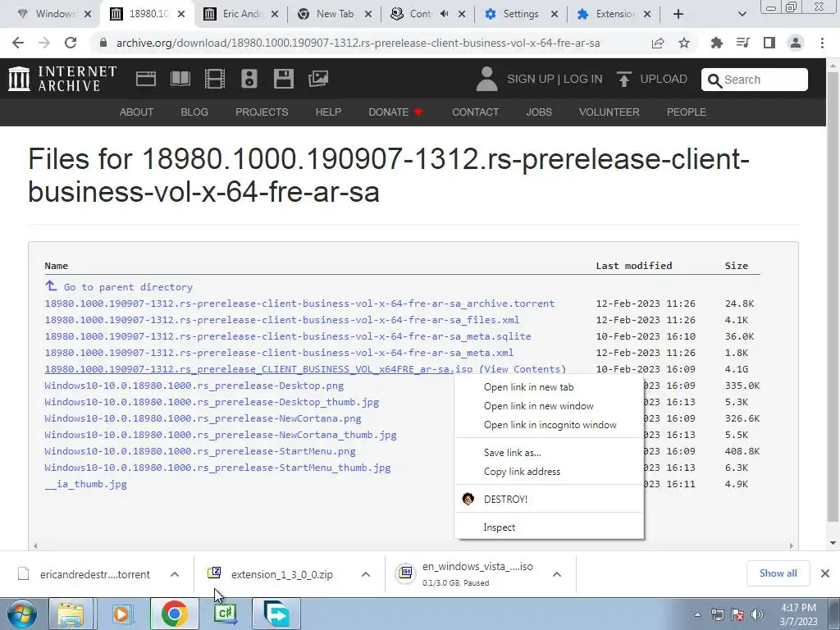Open the _files.xml file link

tap(282, 320)
